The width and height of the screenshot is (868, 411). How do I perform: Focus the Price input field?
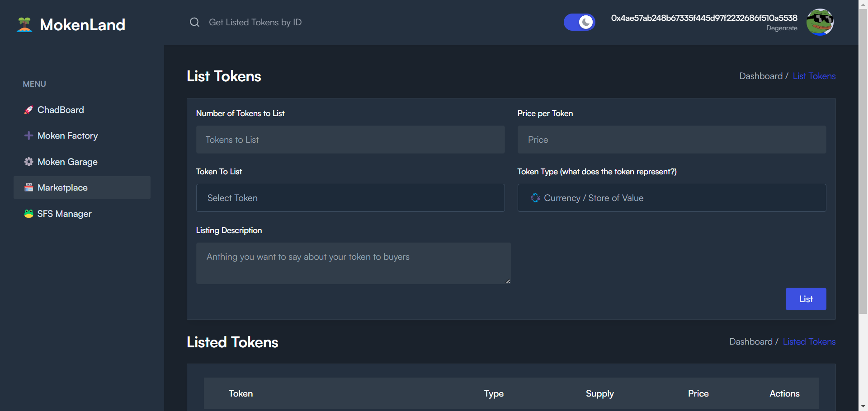(672, 140)
